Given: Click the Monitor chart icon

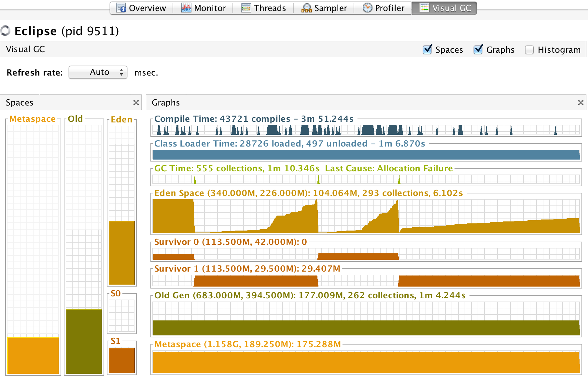Looking at the screenshot, I should [186, 8].
